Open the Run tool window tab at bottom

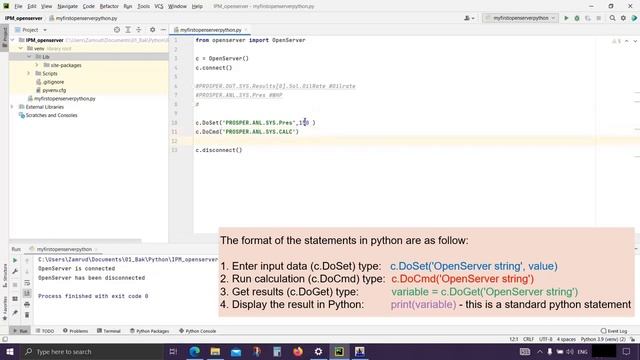(20, 331)
